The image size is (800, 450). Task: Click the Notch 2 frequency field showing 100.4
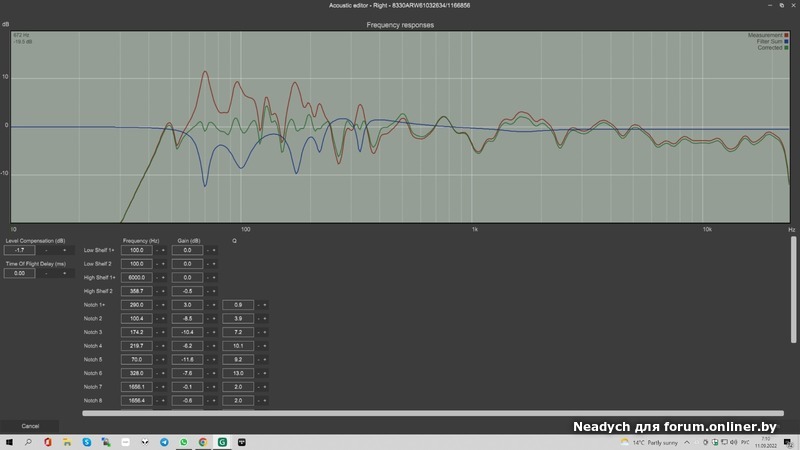point(137,318)
